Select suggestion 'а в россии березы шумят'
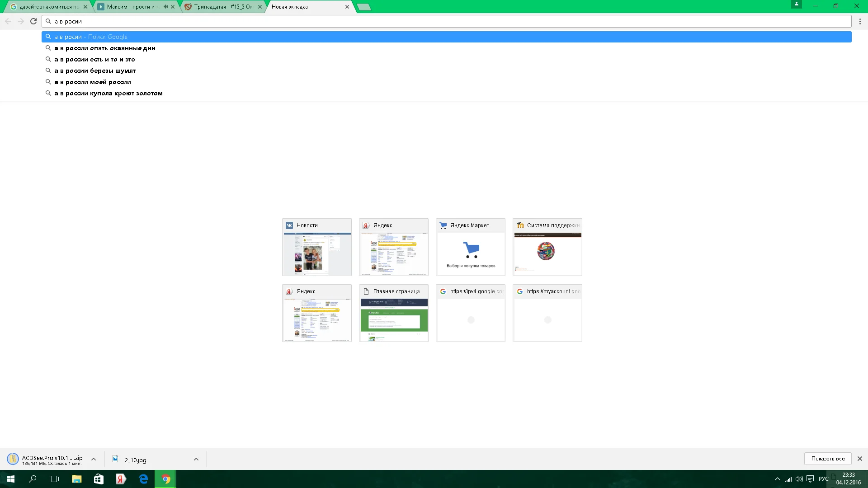The image size is (868, 488). point(95,71)
